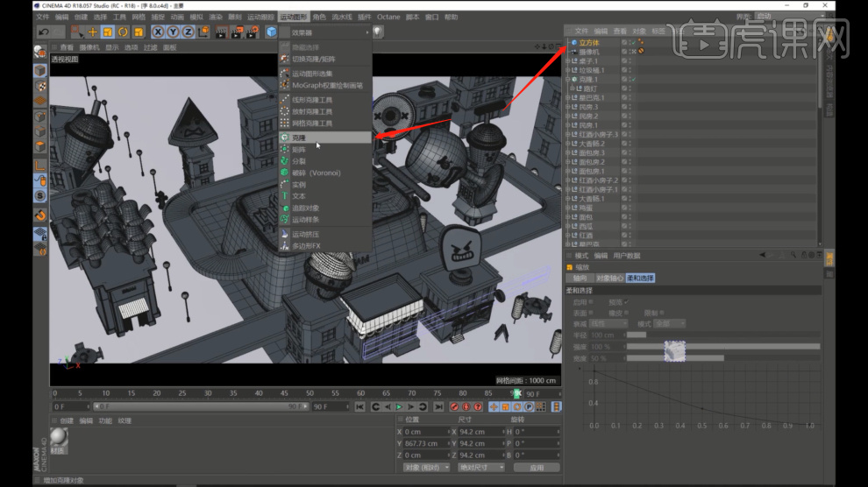This screenshot has height=487, width=868.
Task: Collapse the 克隆.1 cloner object
Action: click(567, 79)
